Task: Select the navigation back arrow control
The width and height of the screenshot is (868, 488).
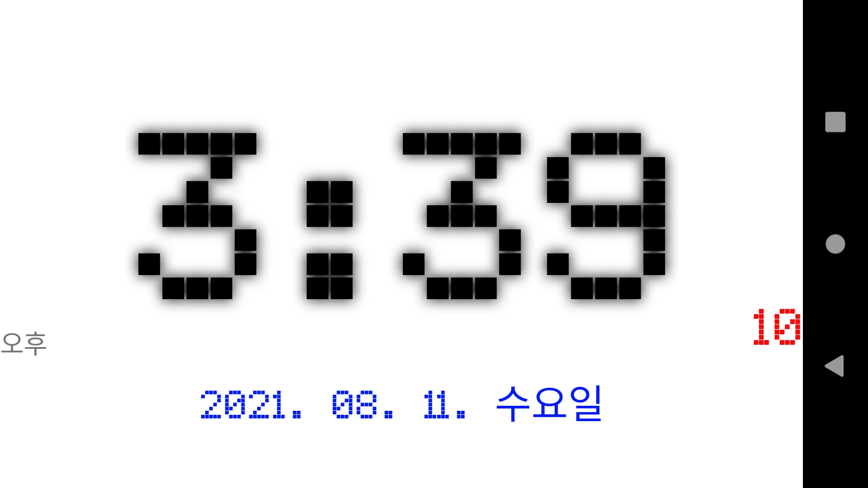Action: coord(835,366)
